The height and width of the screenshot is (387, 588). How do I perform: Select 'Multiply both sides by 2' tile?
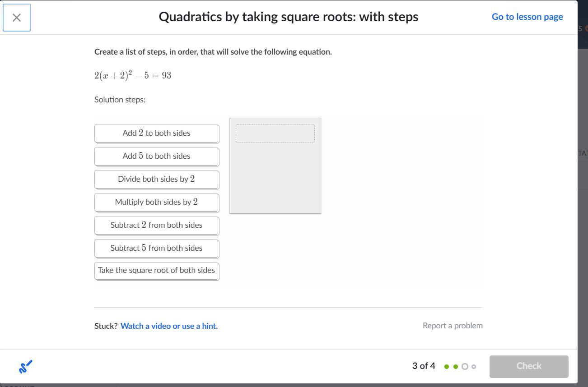pos(156,202)
